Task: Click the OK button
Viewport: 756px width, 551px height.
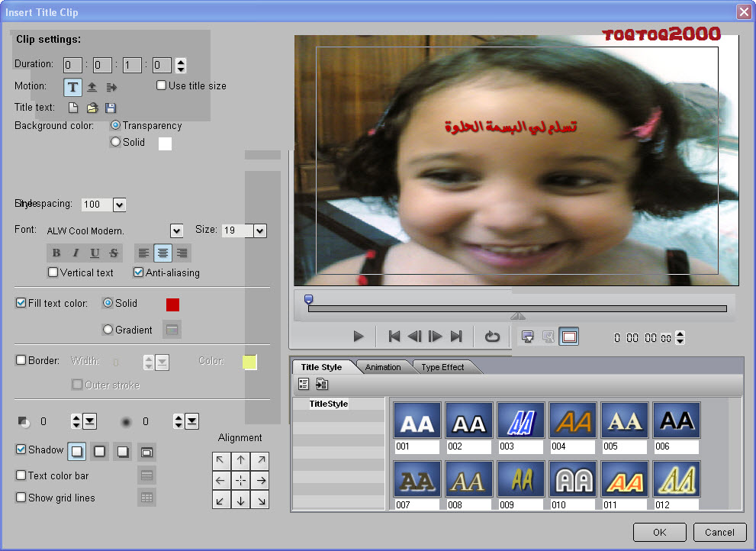Action: coord(659,533)
